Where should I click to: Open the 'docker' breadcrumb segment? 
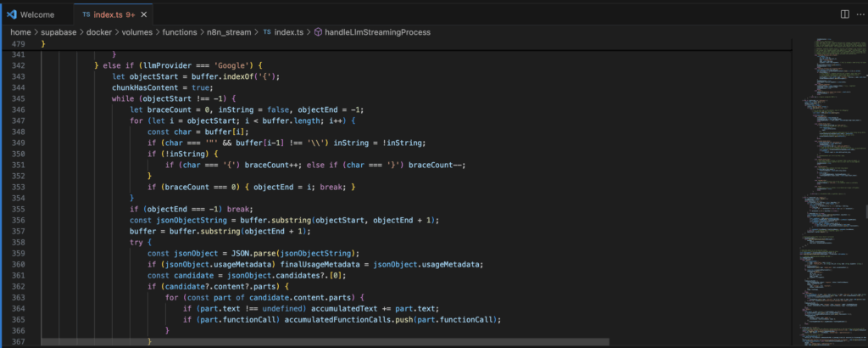(x=99, y=32)
